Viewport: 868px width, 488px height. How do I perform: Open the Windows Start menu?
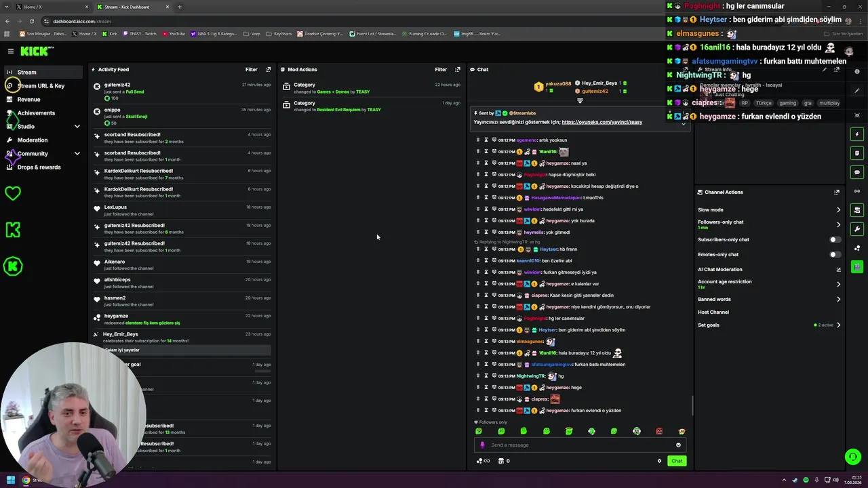(11, 480)
